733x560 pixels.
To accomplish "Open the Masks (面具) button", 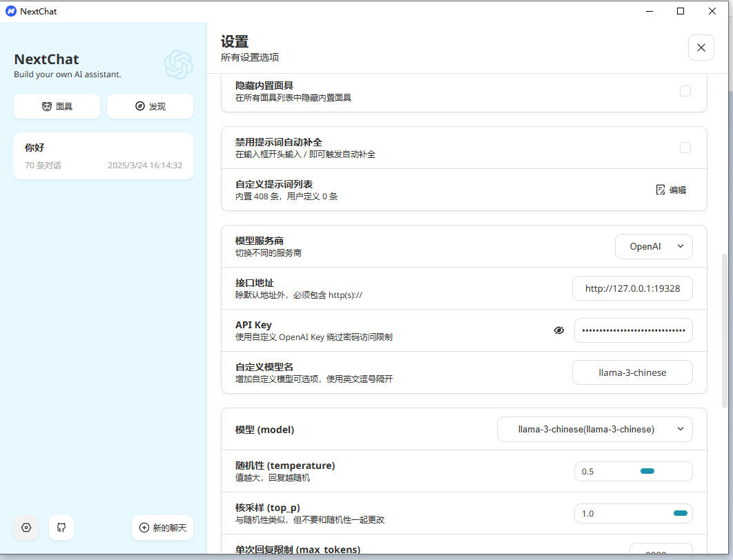I will (57, 106).
